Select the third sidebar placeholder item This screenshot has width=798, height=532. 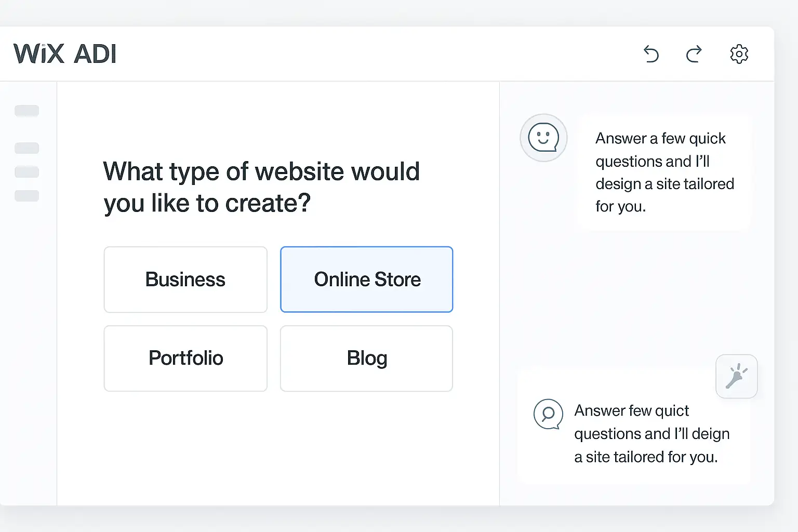click(x=27, y=172)
